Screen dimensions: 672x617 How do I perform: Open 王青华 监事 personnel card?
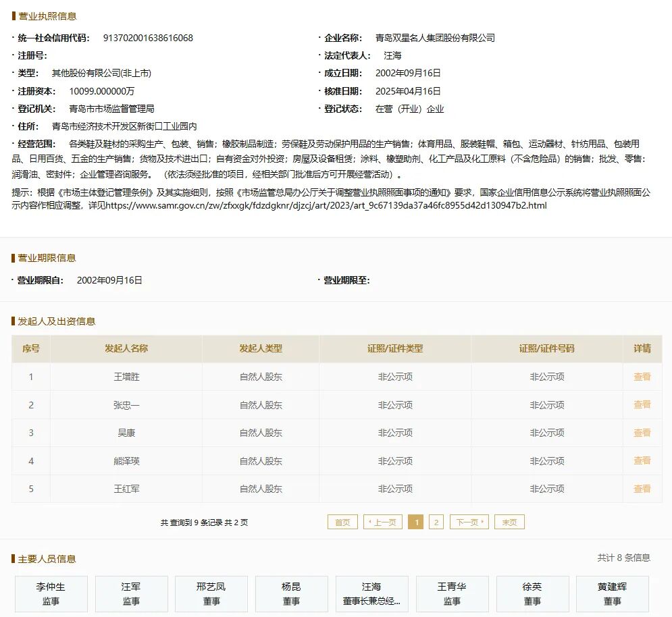[452, 593]
